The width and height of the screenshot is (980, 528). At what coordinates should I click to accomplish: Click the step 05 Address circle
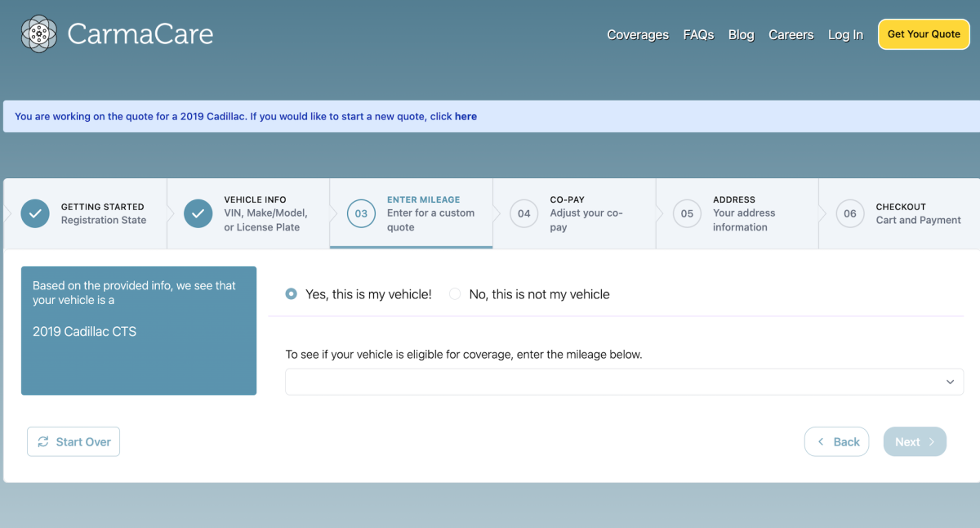tap(687, 213)
